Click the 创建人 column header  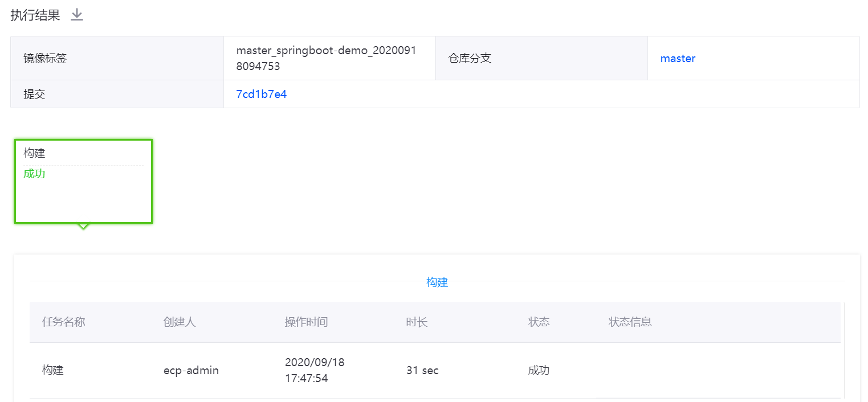[180, 322]
